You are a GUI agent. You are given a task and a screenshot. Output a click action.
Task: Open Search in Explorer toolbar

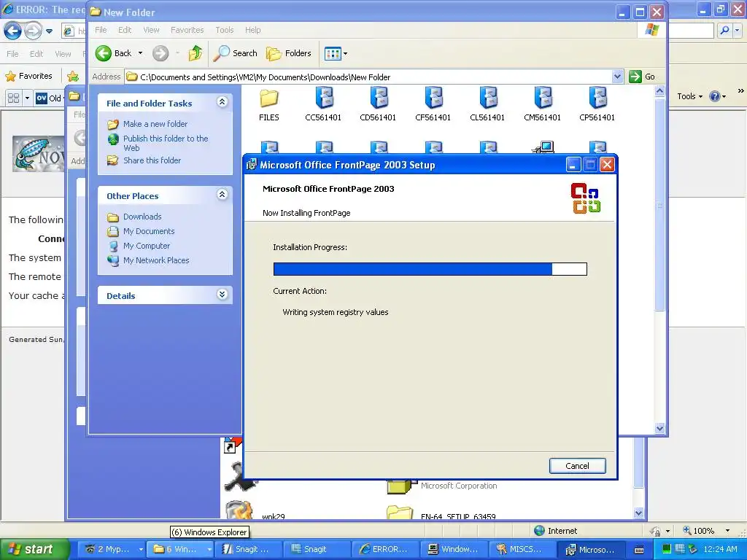click(x=235, y=53)
